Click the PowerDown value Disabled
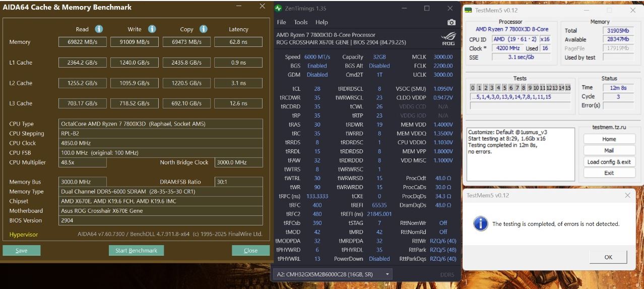The width and height of the screenshot is (644, 289). pos(379,259)
